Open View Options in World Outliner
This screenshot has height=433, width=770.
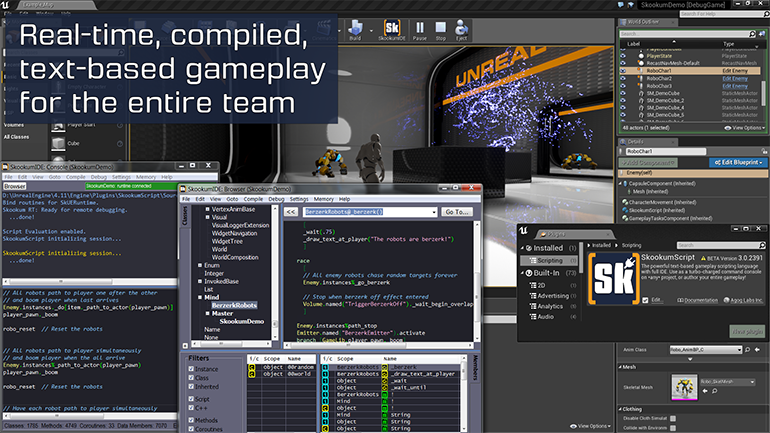coord(745,128)
